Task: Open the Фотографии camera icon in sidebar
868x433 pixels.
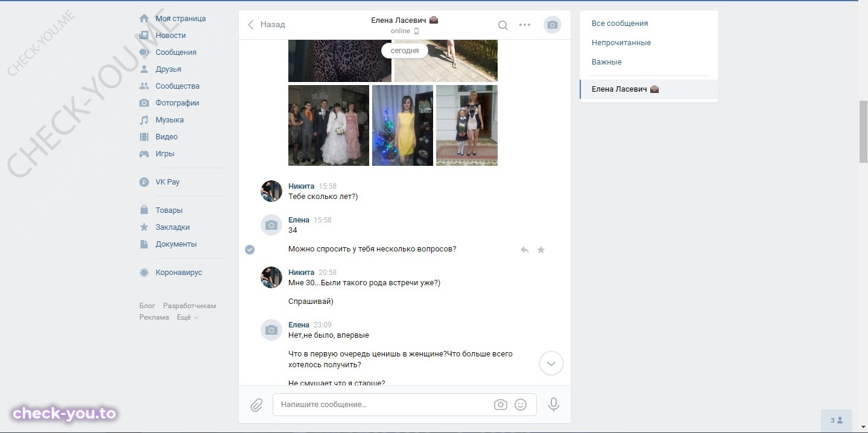Action: (144, 103)
